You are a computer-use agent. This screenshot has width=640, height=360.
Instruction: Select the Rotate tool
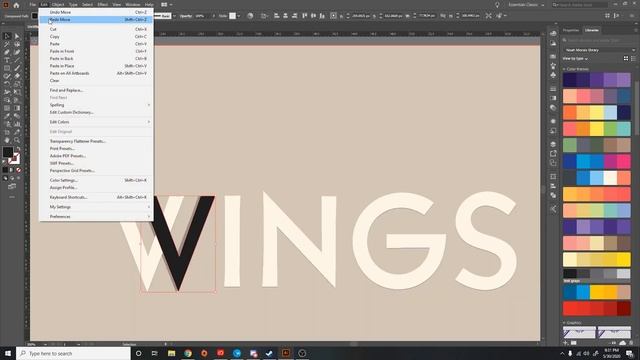point(7,84)
